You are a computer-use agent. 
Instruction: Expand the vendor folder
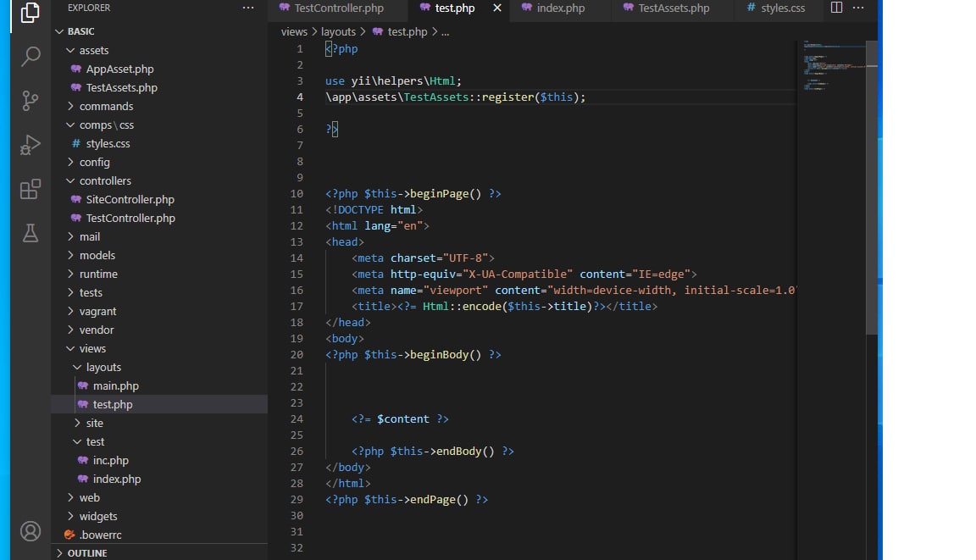(96, 330)
